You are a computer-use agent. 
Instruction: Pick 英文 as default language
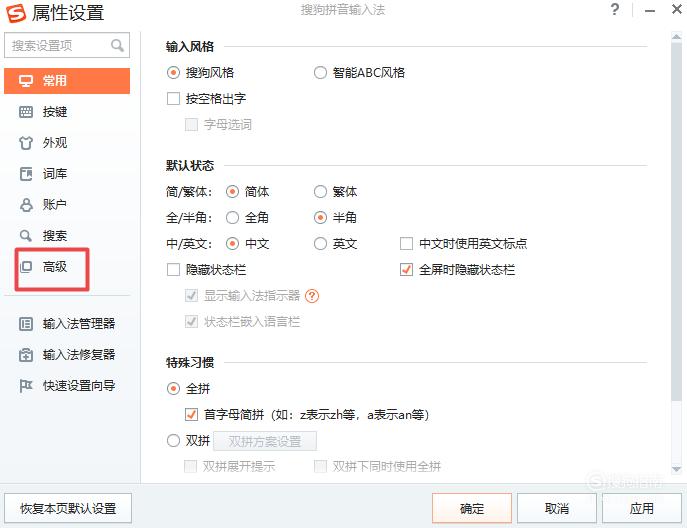[320, 244]
